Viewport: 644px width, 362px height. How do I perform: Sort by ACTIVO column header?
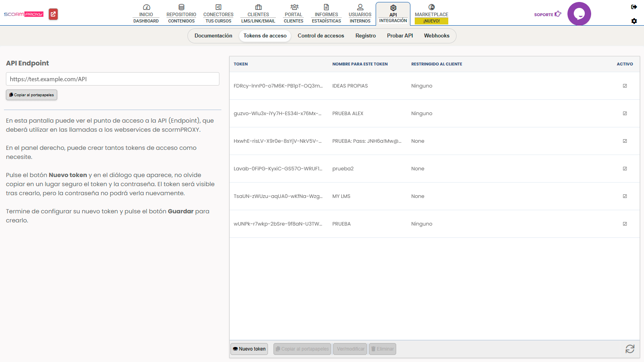tap(625, 64)
